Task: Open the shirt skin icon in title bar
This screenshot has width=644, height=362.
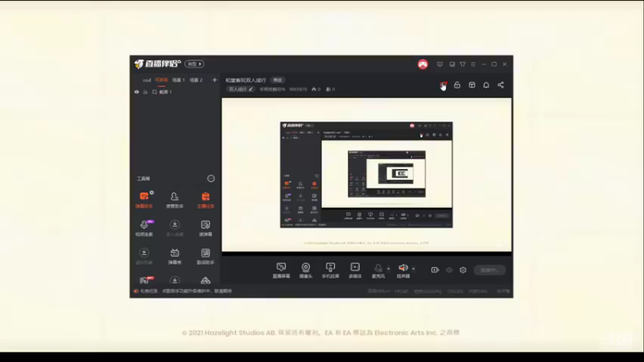Action: point(463,64)
